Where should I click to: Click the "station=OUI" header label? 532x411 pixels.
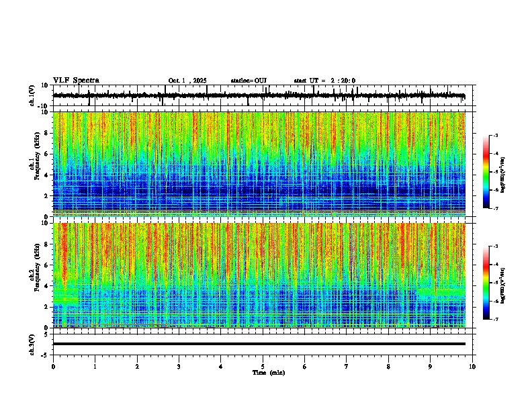(x=249, y=81)
